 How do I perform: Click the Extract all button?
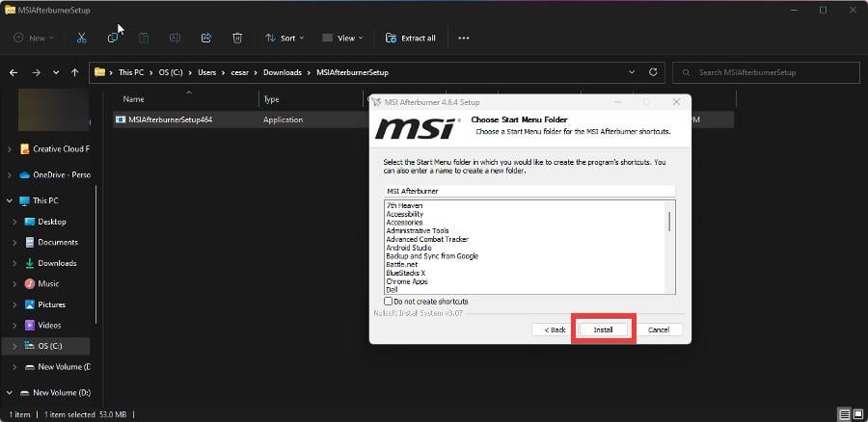pos(411,39)
